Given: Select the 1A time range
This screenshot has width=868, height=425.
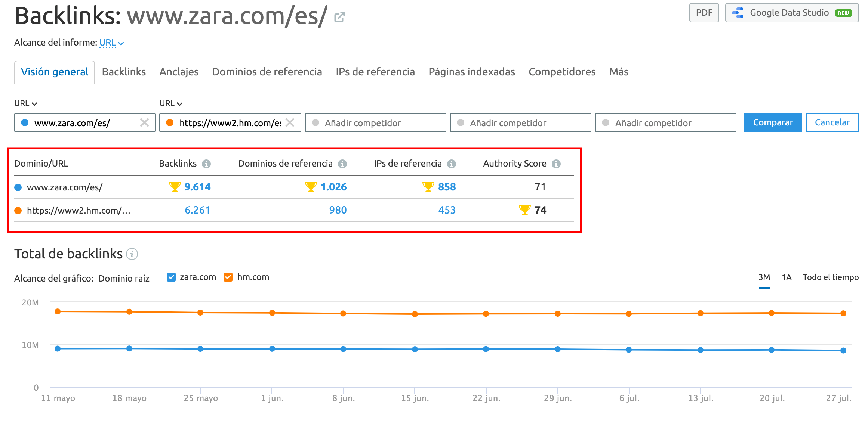Looking at the screenshot, I should [x=787, y=277].
